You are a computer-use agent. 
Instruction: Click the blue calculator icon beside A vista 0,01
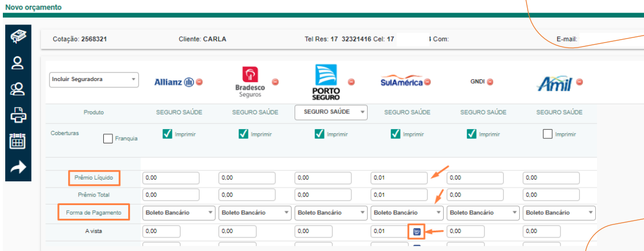[417, 232]
